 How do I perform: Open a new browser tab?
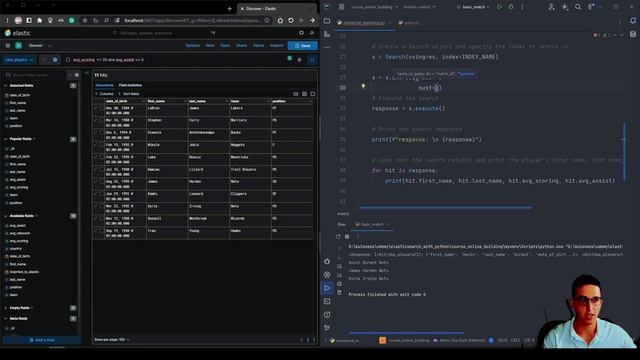click(x=229, y=8)
